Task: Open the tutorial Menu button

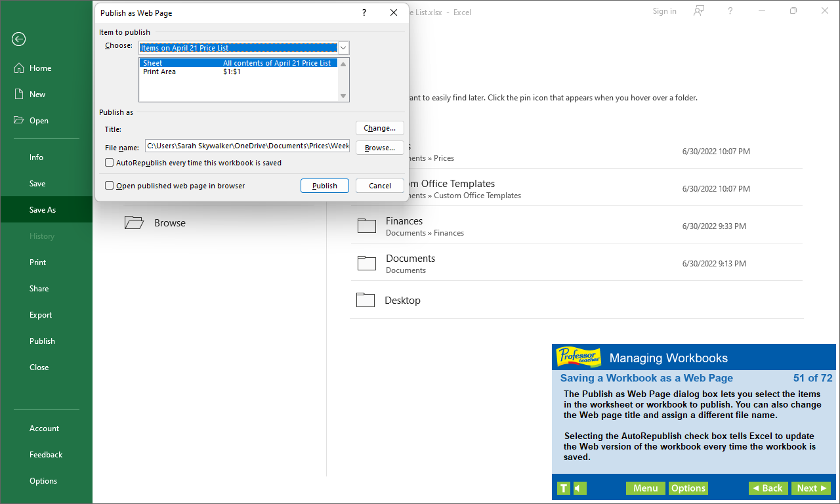Action: pyautogui.click(x=646, y=488)
